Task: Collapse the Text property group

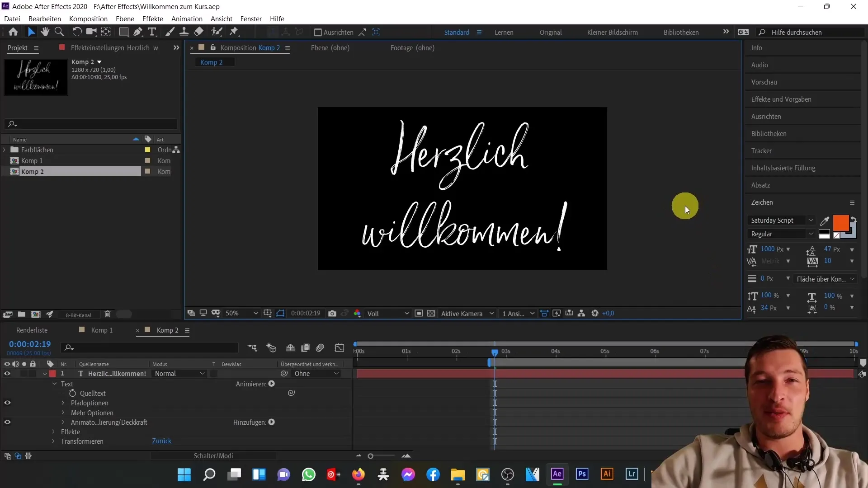Action: pyautogui.click(x=54, y=384)
